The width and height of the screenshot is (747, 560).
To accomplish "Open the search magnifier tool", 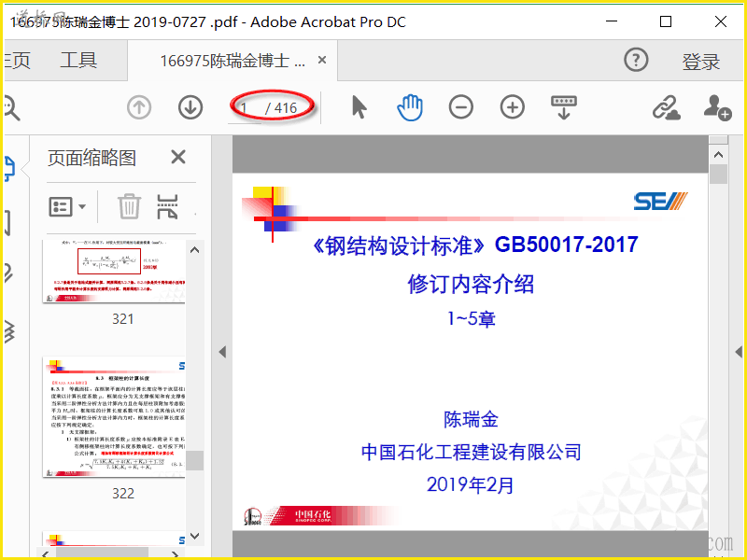I will tap(10, 108).
